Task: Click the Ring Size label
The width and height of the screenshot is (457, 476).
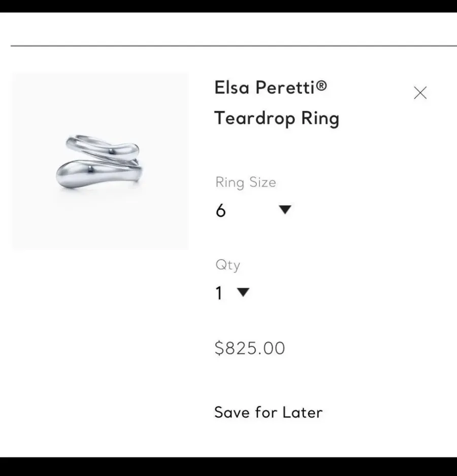Action: (x=246, y=183)
